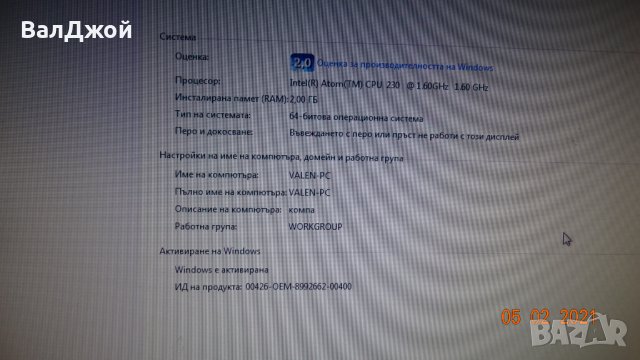This screenshot has width=640, height=360.
Task: Click the Система section heading
Action: pos(178,37)
